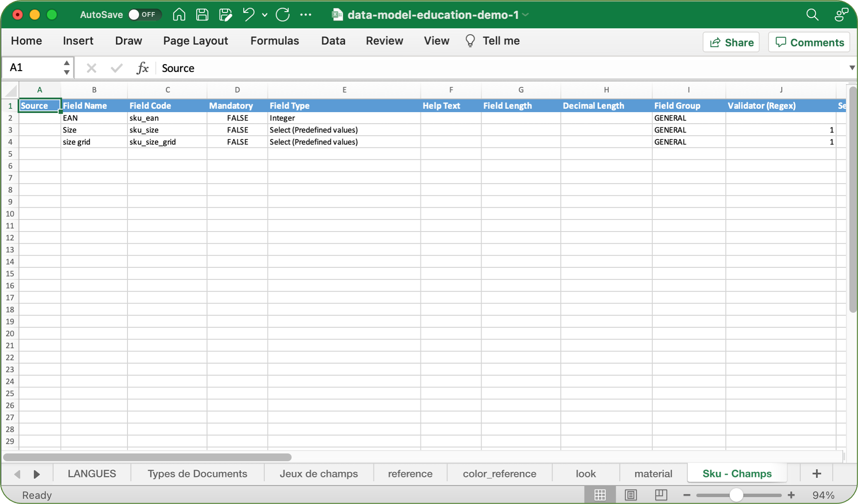This screenshot has width=858, height=504.
Task: Switch to the material sheet tab
Action: click(x=653, y=474)
